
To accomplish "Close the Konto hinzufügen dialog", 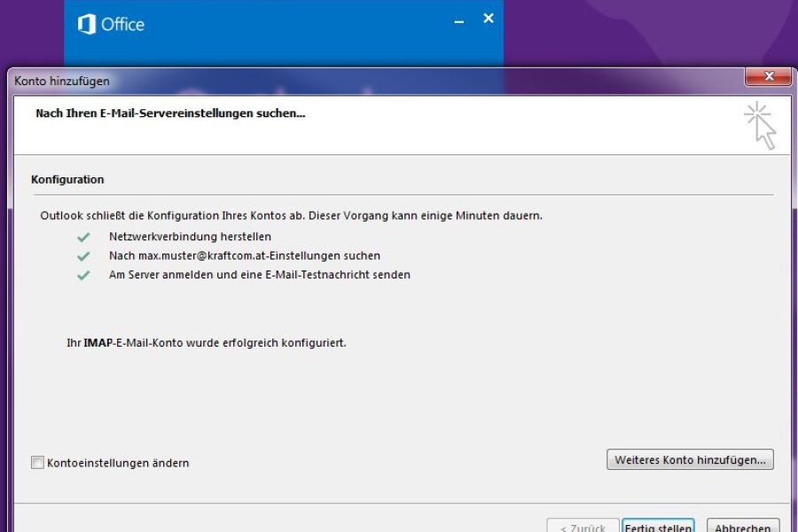I will coord(768,77).
